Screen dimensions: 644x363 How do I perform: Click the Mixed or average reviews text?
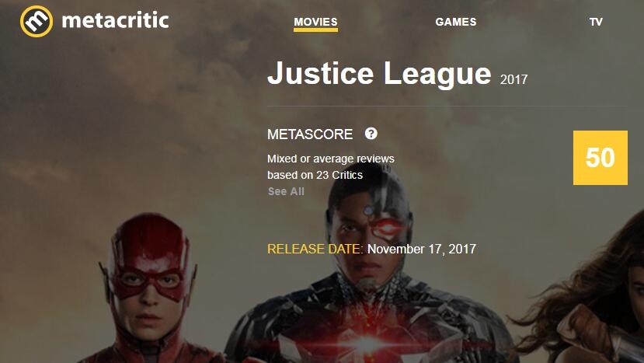pos(331,159)
